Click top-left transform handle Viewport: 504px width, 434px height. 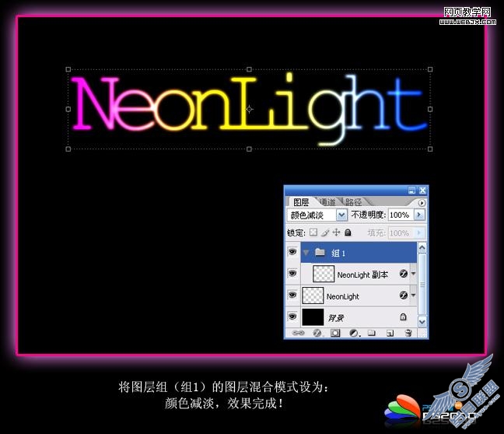tap(68, 69)
